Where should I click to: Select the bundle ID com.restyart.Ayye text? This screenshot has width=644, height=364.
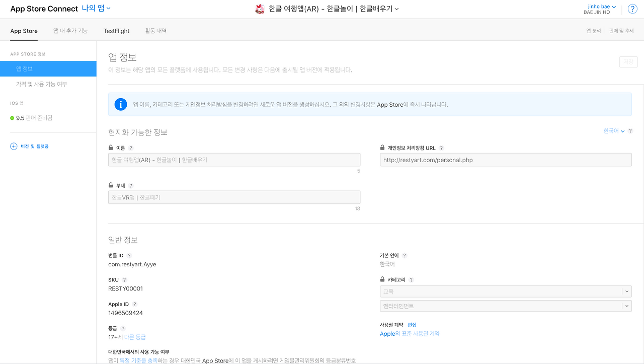132,264
